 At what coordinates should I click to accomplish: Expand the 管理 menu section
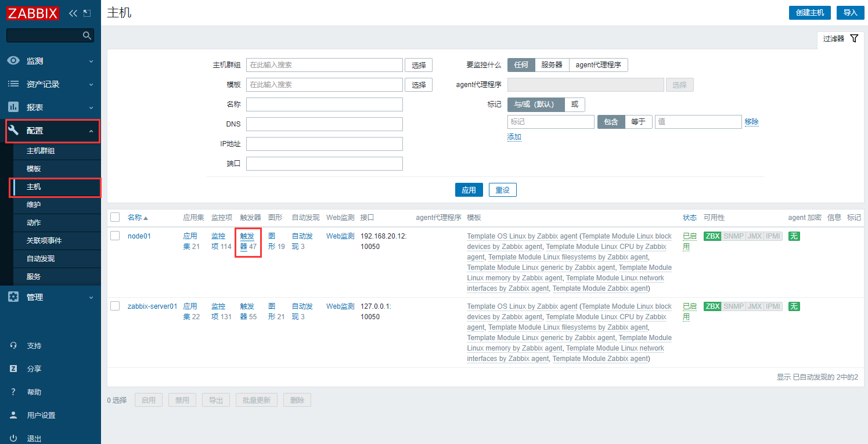pyautogui.click(x=50, y=297)
